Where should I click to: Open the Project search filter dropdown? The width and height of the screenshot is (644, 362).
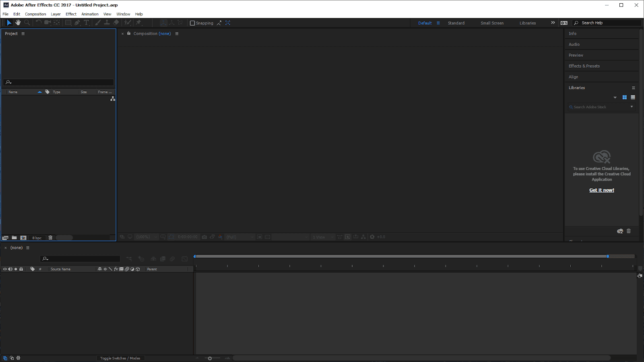pyautogui.click(x=8, y=82)
